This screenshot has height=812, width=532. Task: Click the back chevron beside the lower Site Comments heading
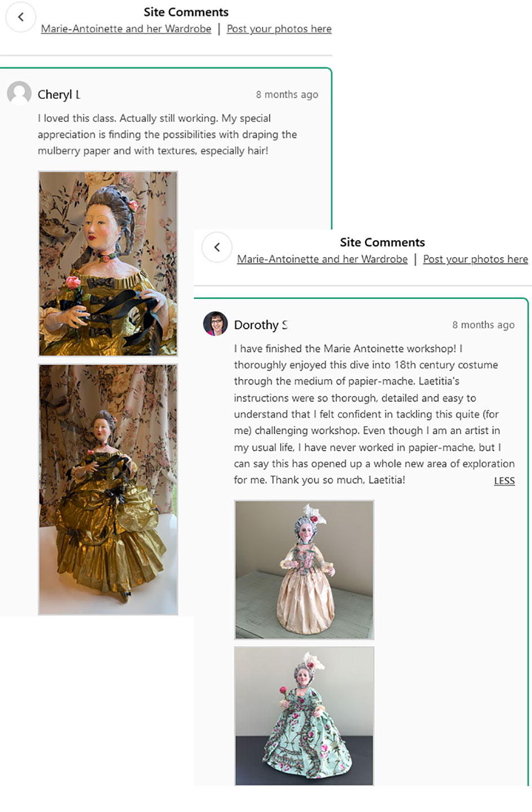point(217,247)
